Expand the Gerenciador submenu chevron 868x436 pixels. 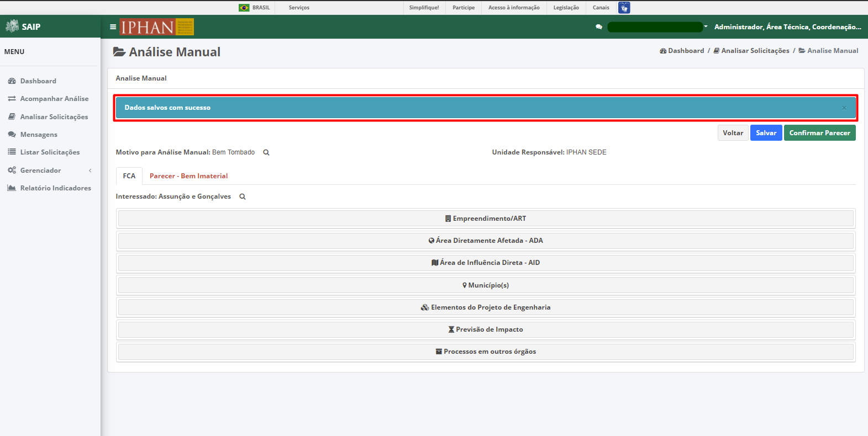coord(90,171)
